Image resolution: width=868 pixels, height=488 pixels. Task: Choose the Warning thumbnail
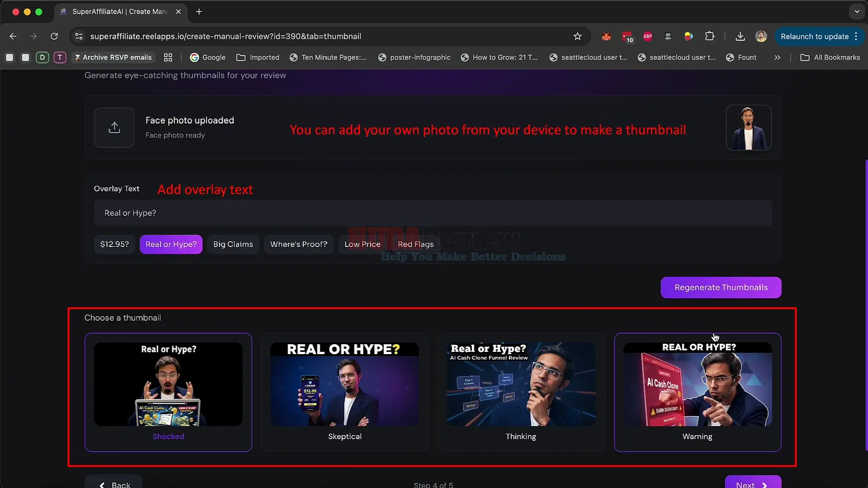697,392
